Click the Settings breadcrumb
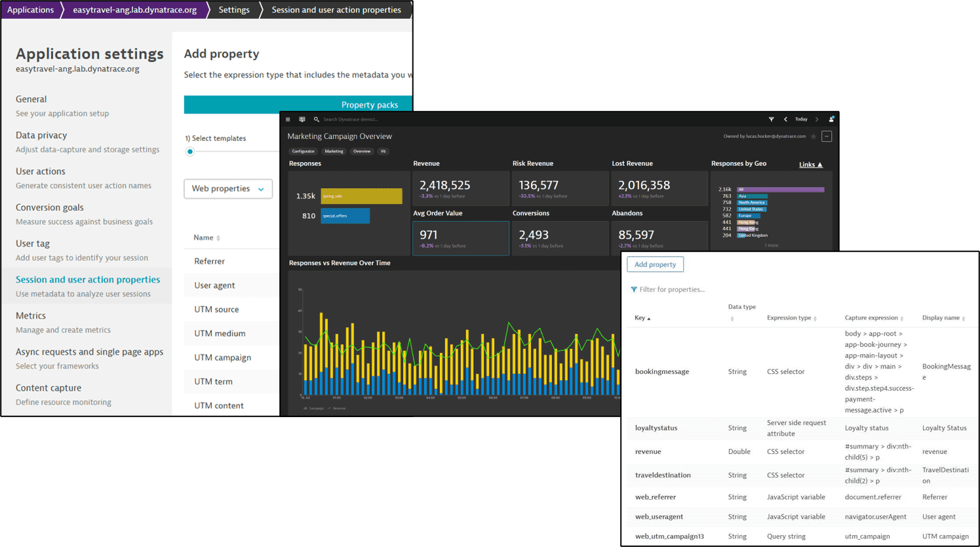980x547 pixels. (x=234, y=10)
